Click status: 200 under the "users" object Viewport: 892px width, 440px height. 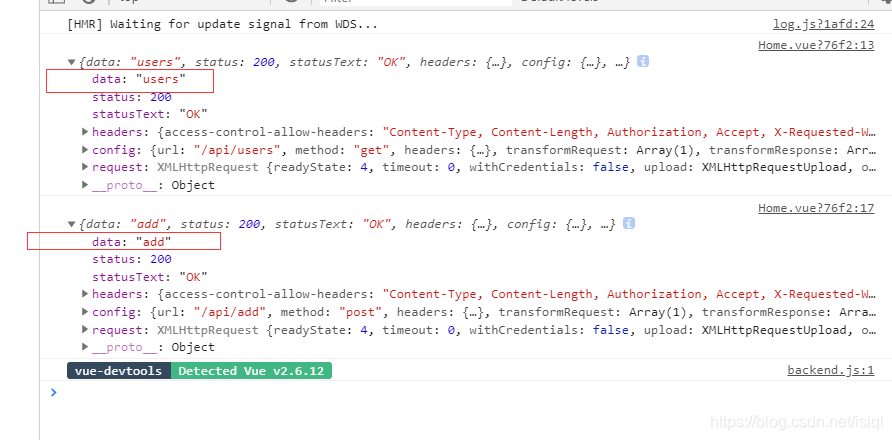point(132,97)
